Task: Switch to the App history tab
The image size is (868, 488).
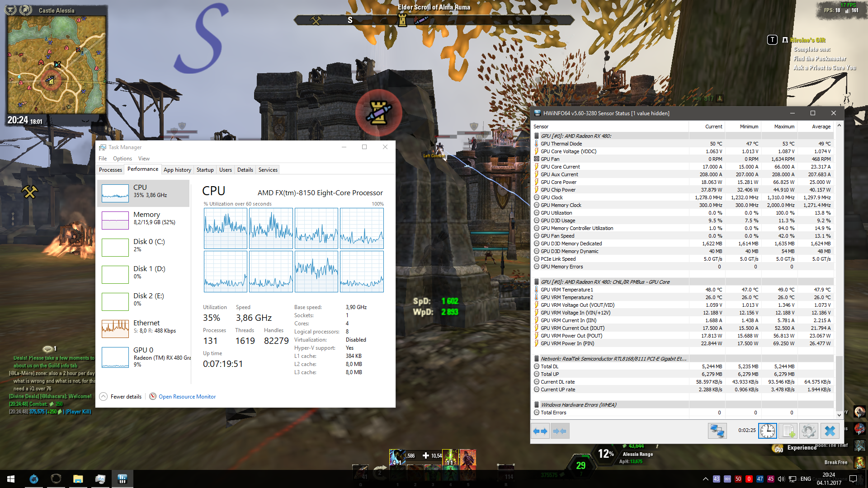Action: (x=177, y=170)
